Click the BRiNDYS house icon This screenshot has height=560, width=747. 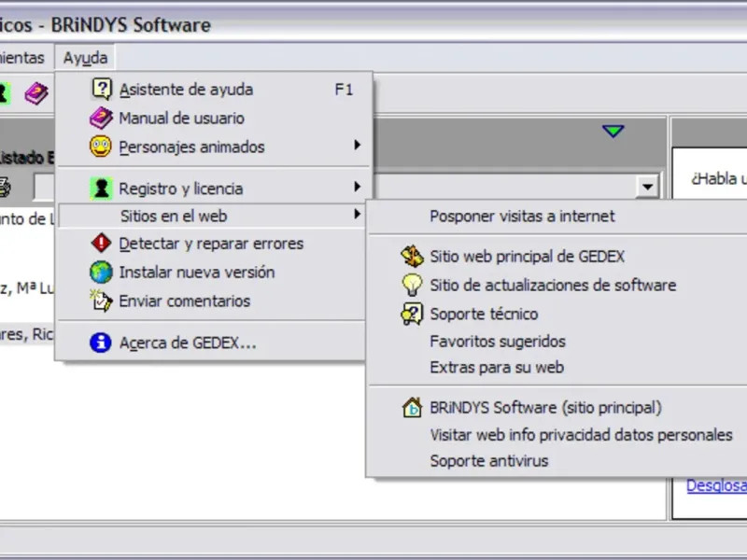pyautogui.click(x=412, y=408)
